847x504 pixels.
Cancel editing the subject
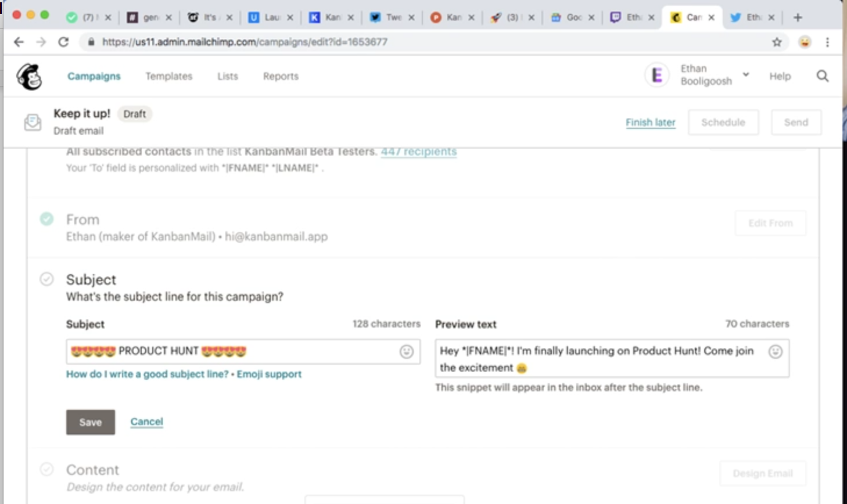pyautogui.click(x=146, y=422)
